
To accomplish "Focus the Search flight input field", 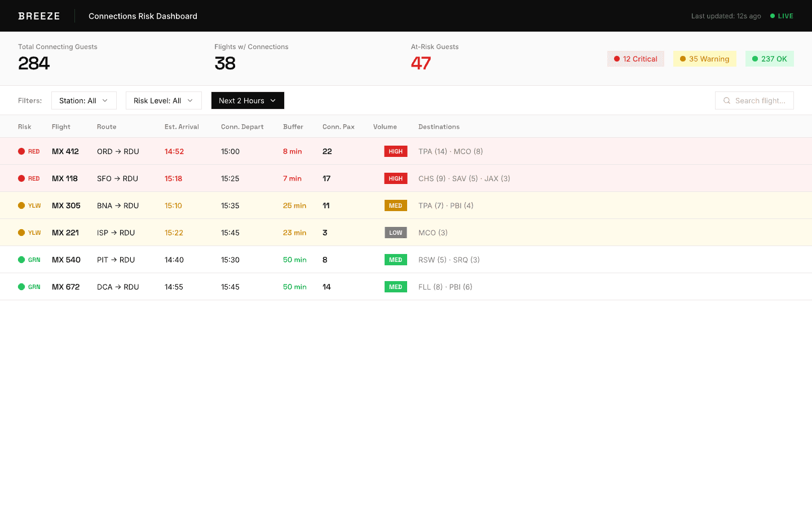I will point(754,100).
